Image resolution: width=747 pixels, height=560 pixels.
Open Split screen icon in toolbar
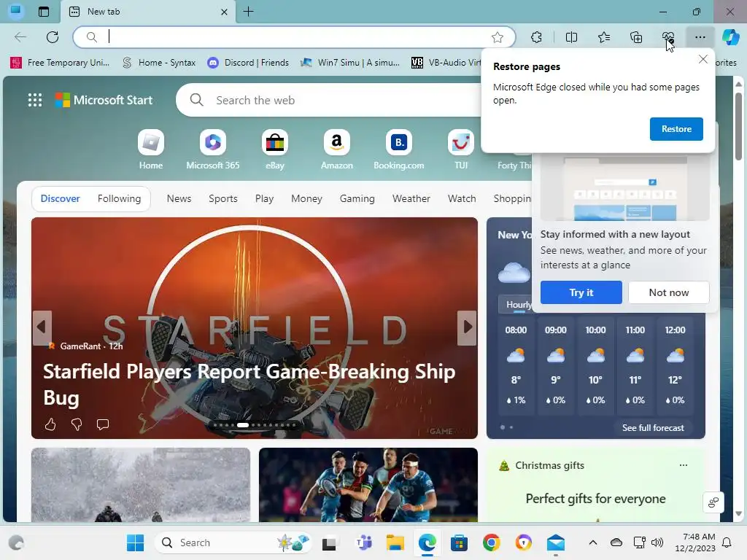571,37
